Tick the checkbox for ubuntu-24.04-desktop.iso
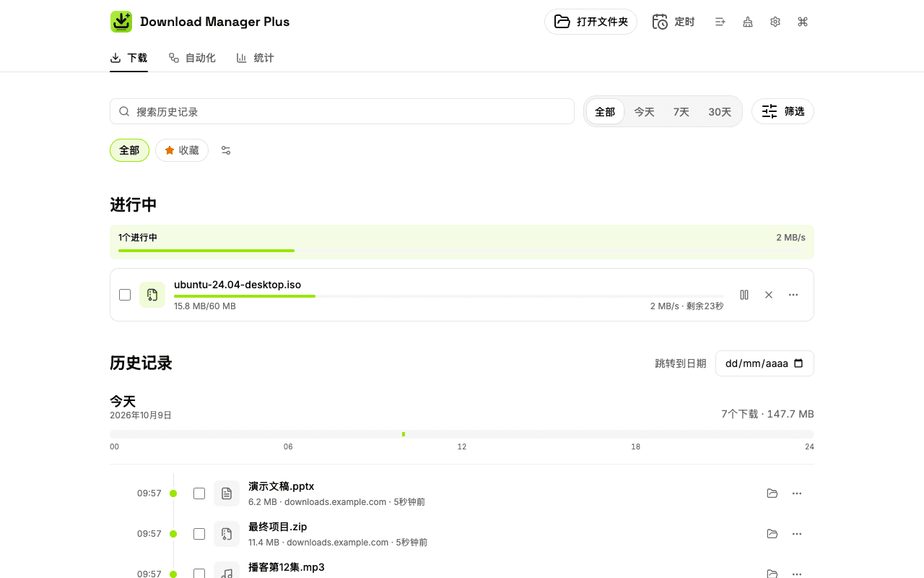The width and height of the screenshot is (924, 578). click(125, 295)
